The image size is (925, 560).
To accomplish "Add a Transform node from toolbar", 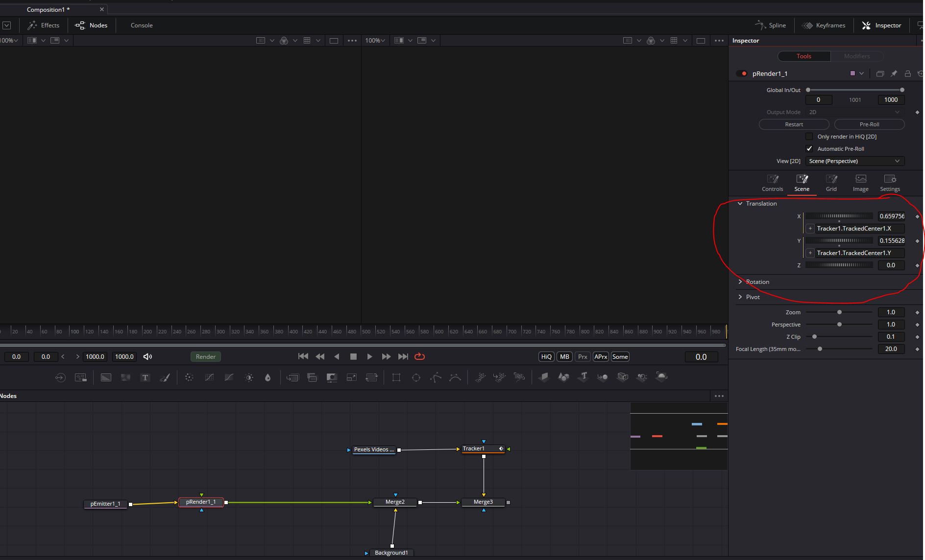I will click(372, 377).
